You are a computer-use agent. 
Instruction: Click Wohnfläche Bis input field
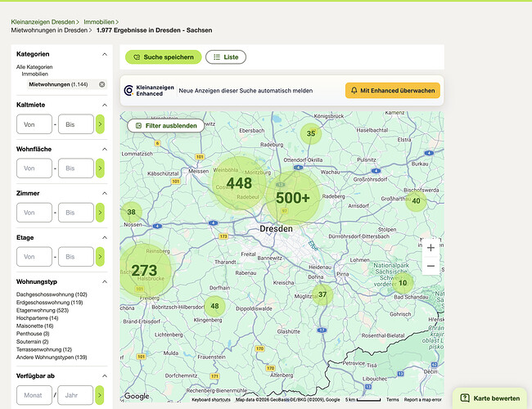point(75,168)
